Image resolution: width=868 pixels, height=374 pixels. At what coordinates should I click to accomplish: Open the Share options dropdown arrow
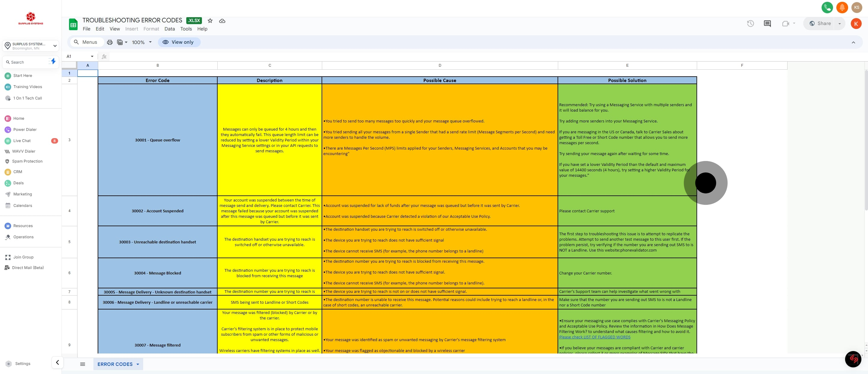[x=839, y=24]
